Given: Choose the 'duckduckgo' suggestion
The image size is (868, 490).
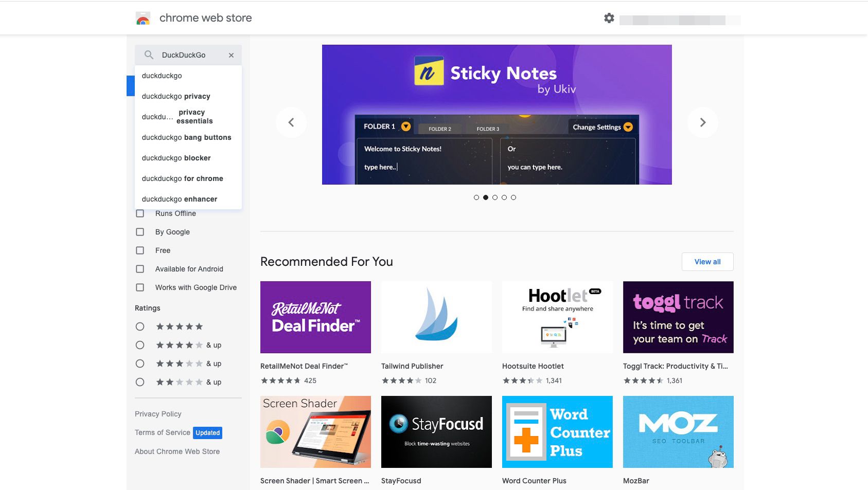Looking at the screenshot, I should pos(188,76).
